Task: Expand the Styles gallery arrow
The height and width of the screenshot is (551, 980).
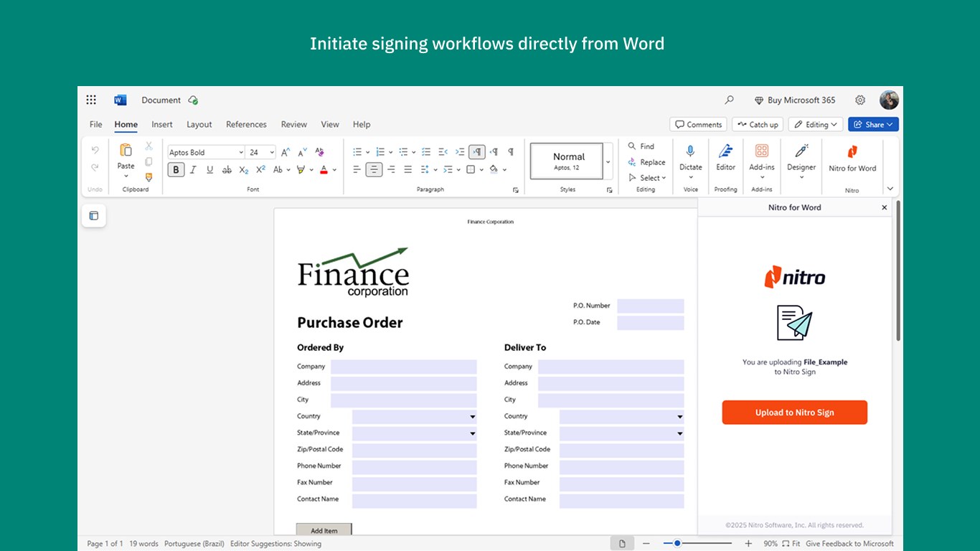Action: [608, 161]
